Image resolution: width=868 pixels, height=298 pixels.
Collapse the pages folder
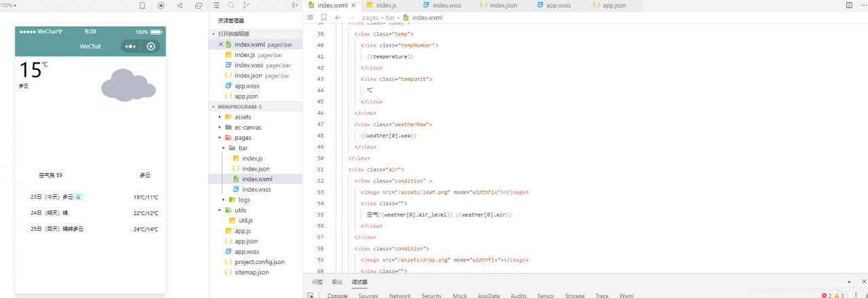(256, 137)
